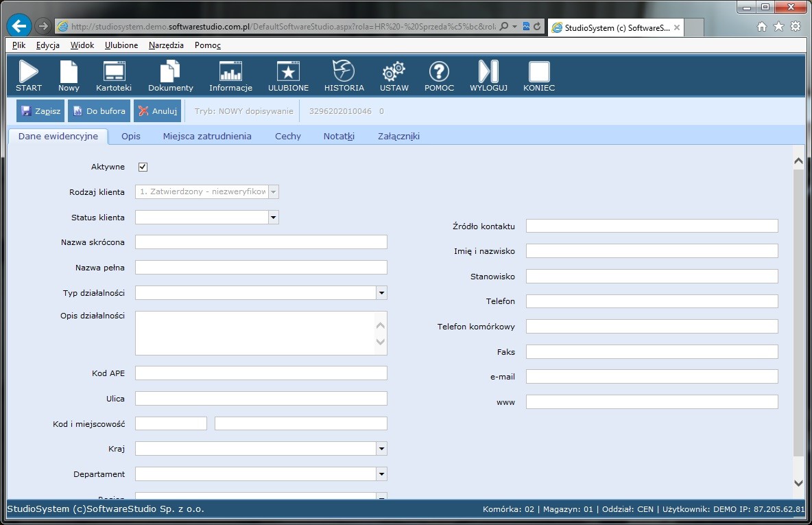Switch to the Załączniki tab
Image resolution: width=812 pixels, height=525 pixels.
(x=398, y=137)
